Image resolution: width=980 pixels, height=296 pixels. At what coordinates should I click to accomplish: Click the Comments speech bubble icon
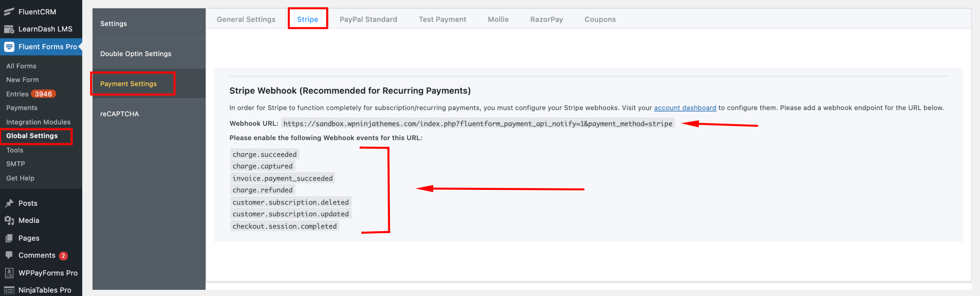[x=9, y=256]
